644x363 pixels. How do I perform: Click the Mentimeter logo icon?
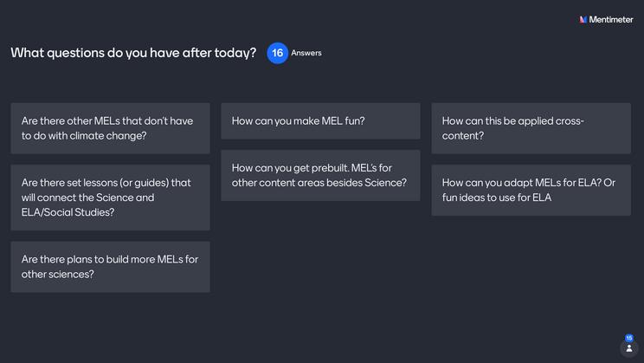tap(583, 19)
